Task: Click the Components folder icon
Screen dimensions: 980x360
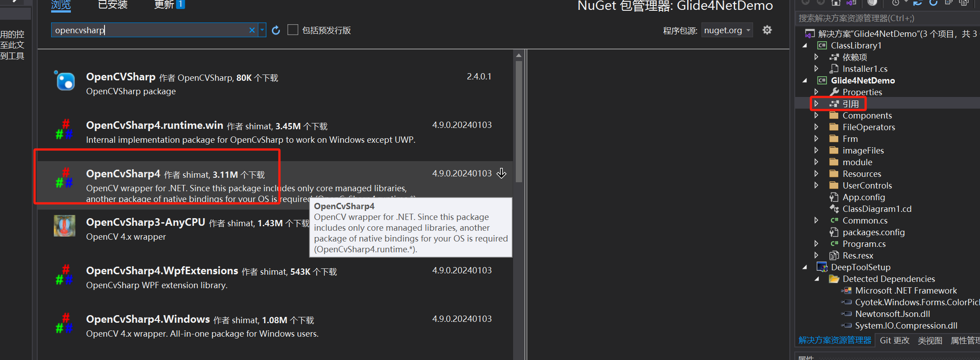Action: pos(834,115)
